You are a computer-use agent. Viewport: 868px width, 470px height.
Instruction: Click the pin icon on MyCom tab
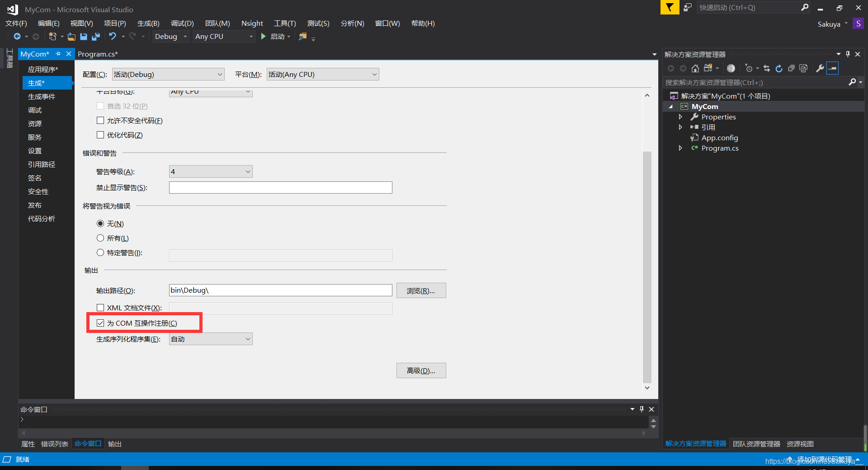click(x=58, y=54)
